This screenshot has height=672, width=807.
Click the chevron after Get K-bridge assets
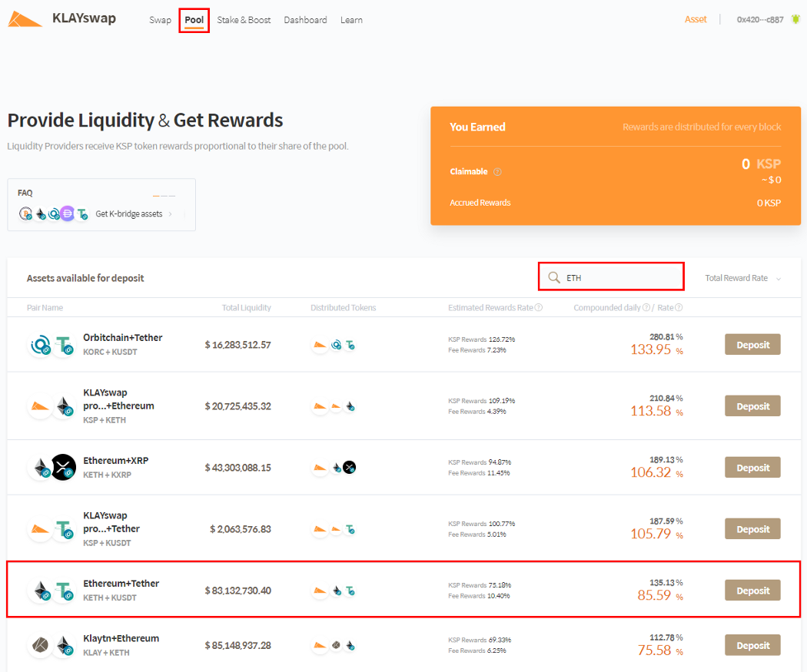point(171,214)
